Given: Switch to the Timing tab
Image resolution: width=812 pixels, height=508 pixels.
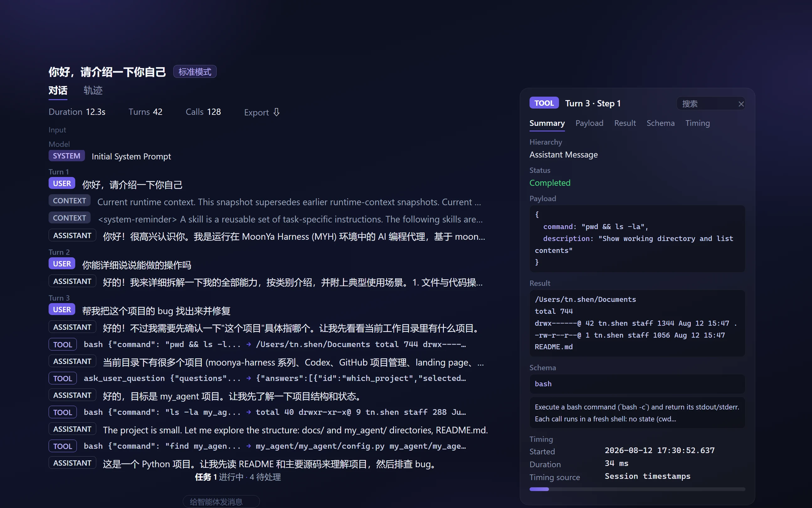Looking at the screenshot, I should [x=697, y=123].
